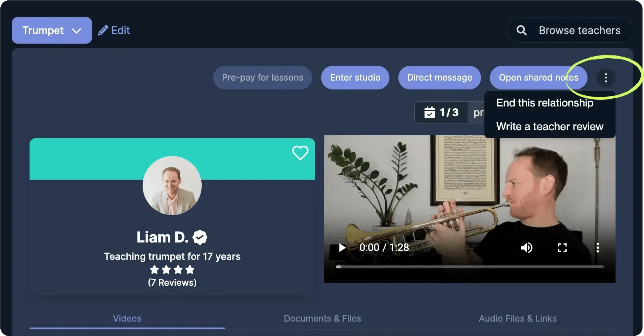Open the video player's more options
The image size is (644, 336).
tap(597, 248)
